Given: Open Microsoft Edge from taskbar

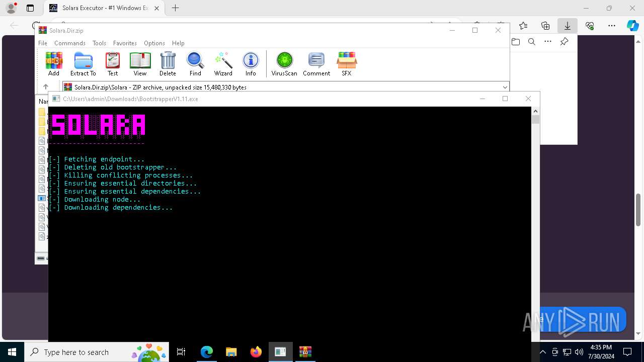Looking at the screenshot, I should [x=207, y=352].
